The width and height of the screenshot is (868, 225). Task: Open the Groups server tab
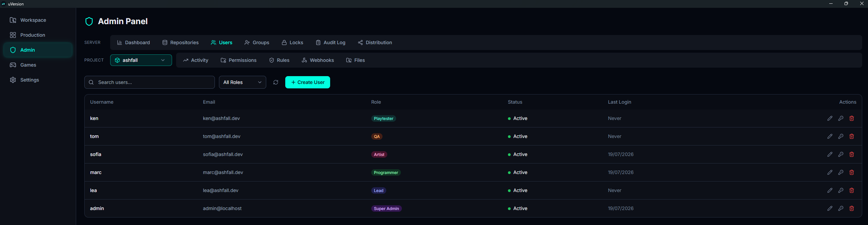click(x=257, y=42)
